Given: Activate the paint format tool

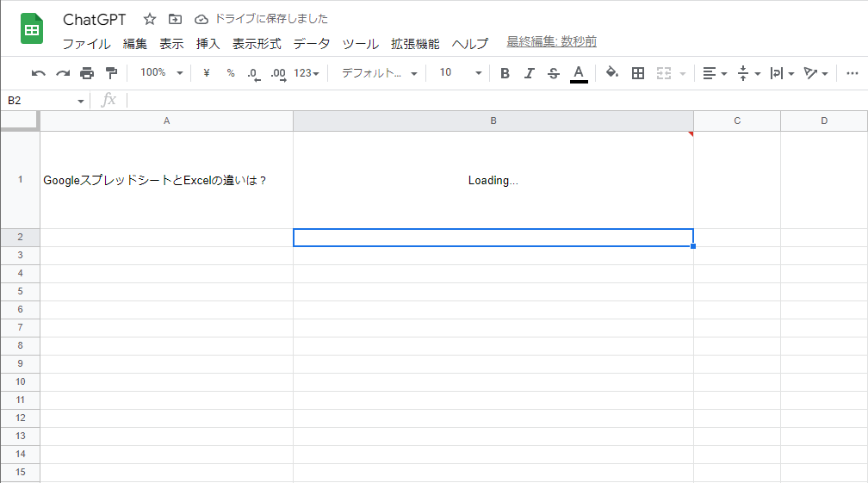Looking at the screenshot, I should [111, 73].
